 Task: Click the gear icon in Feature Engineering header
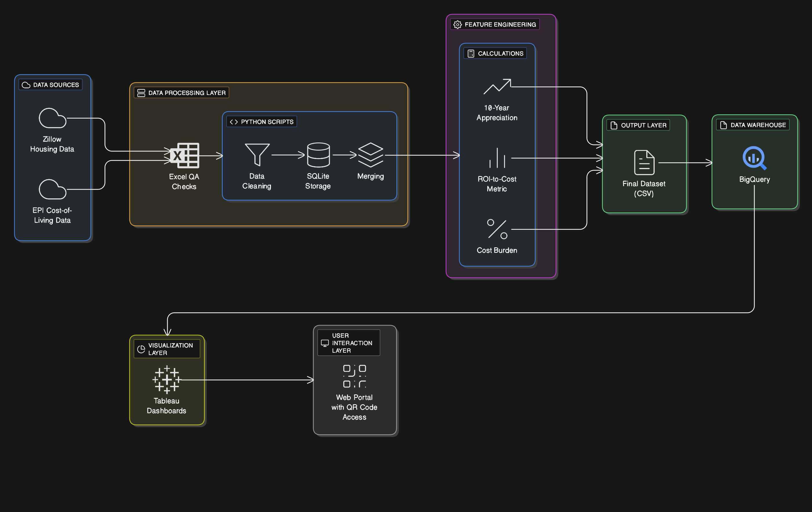pyautogui.click(x=458, y=25)
